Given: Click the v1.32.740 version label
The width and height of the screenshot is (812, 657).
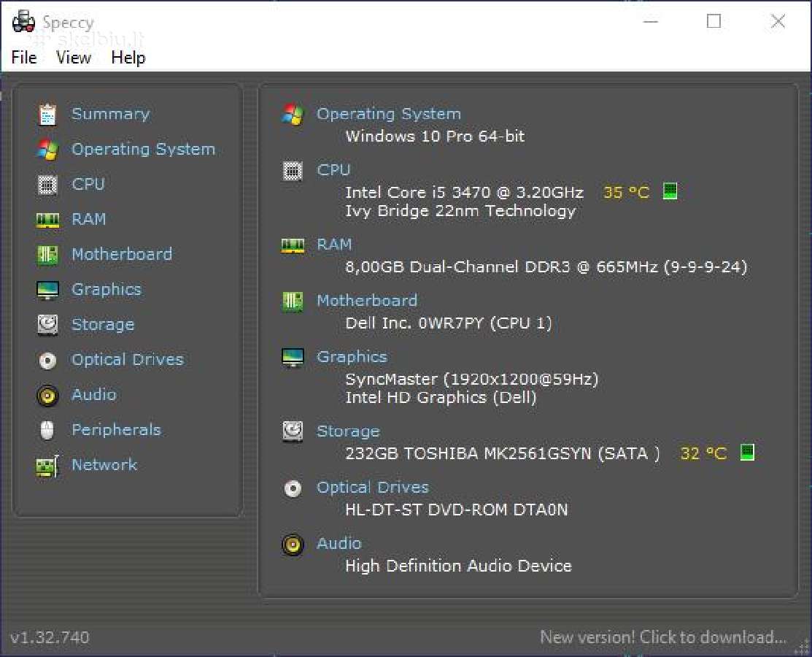Looking at the screenshot, I should point(50,638).
